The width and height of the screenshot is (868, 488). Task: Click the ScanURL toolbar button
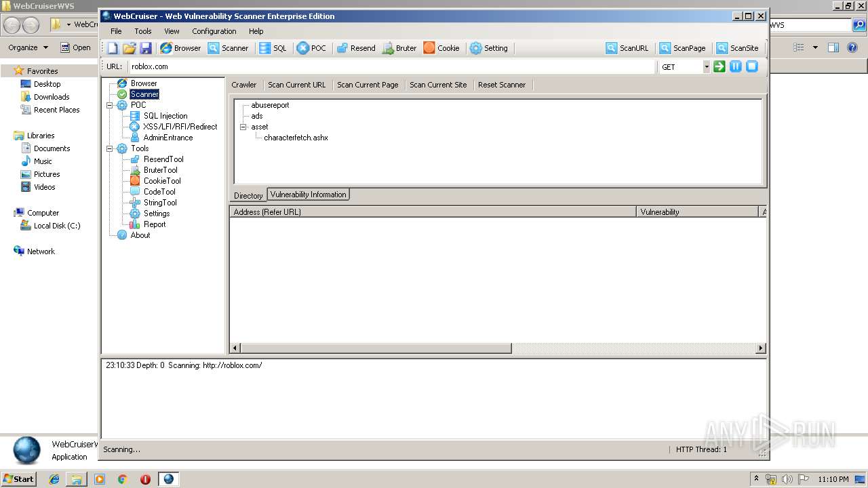627,48
